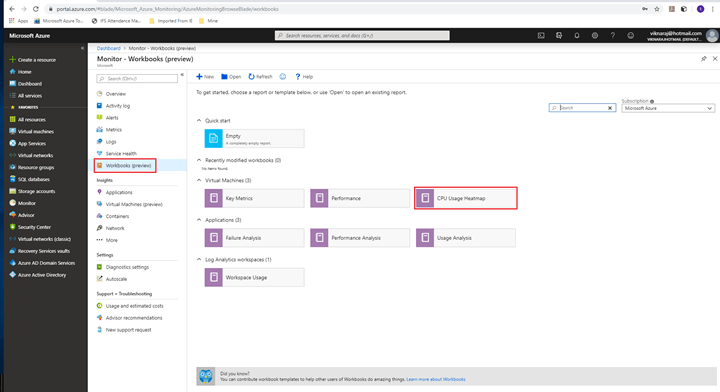This screenshot has width=720, height=392.
Task: Click the Key Metrics workbook icon
Action: click(x=214, y=198)
